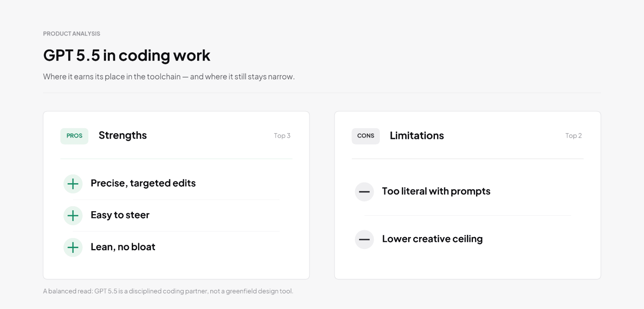644x309 pixels.
Task: Select the Lower creative ceiling text
Action: pyautogui.click(x=432, y=239)
